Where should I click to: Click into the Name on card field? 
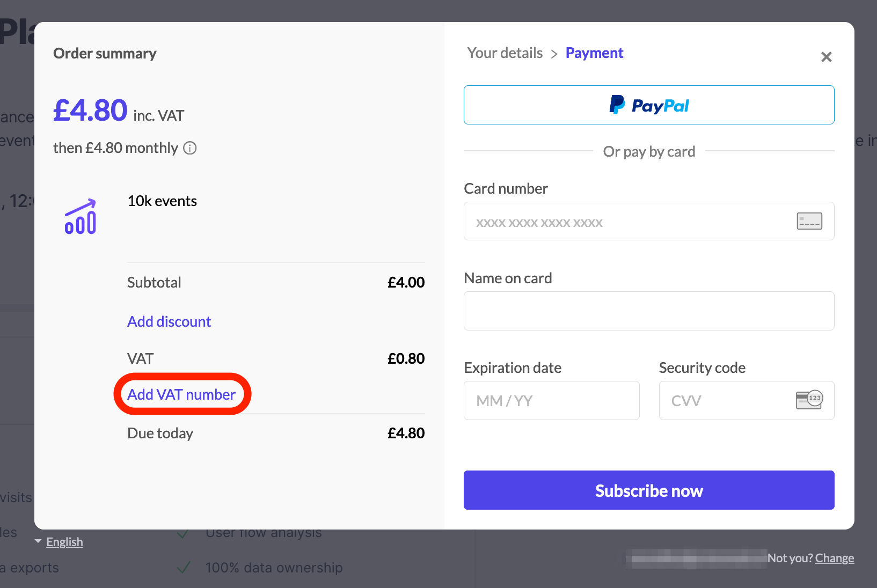(648, 311)
